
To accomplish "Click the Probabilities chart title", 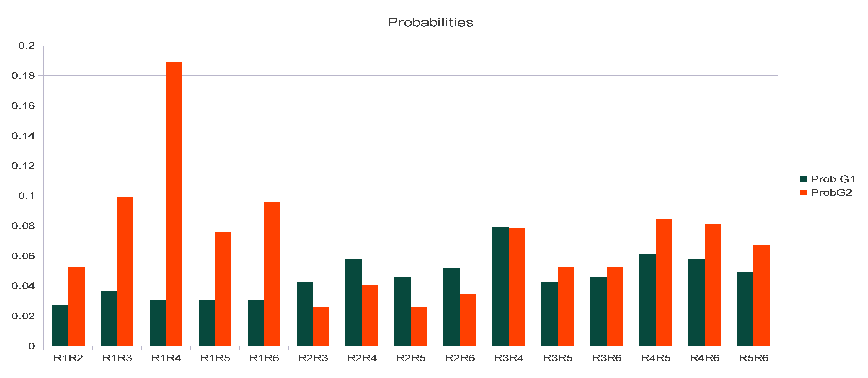I will point(430,23).
